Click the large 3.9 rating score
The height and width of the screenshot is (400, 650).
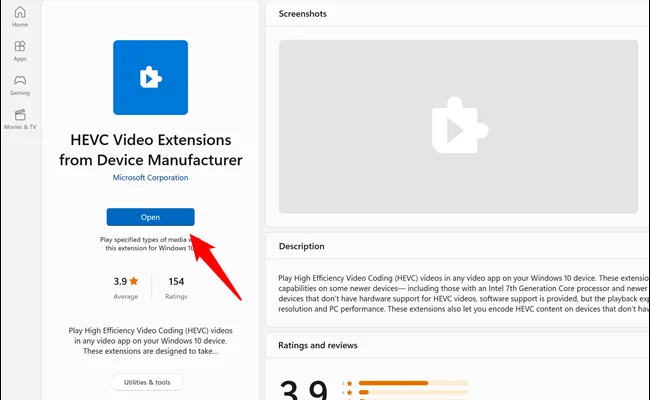304,390
